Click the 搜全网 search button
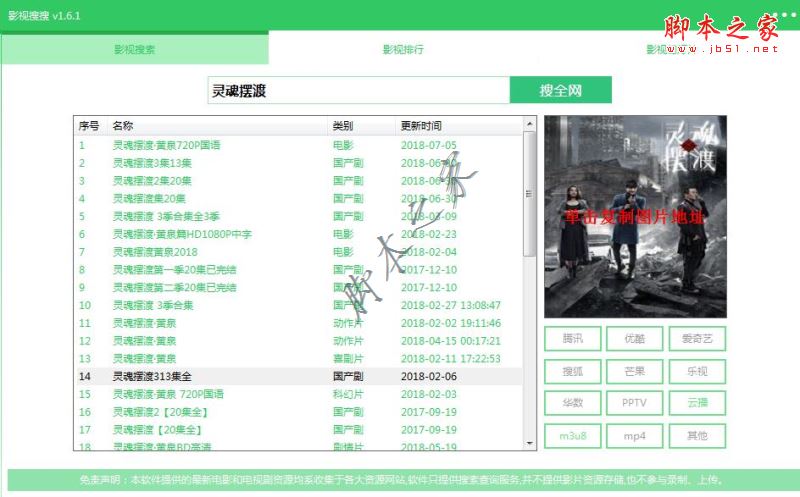Image resolution: width=800 pixels, height=497 pixels. [x=561, y=90]
